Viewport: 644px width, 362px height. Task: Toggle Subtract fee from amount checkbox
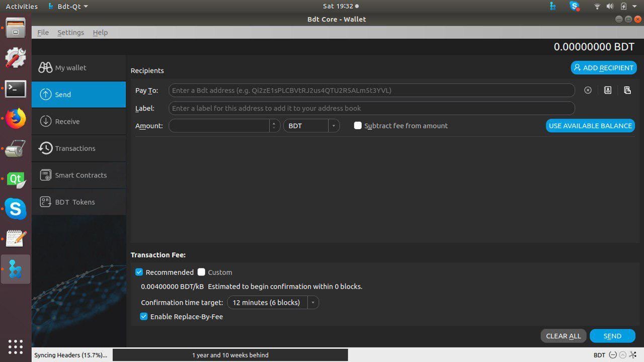coord(358,126)
